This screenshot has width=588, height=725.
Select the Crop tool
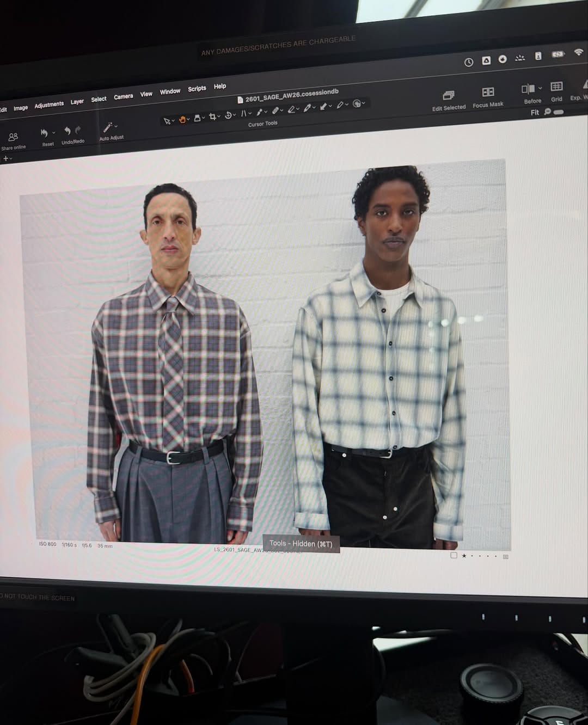(212, 116)
